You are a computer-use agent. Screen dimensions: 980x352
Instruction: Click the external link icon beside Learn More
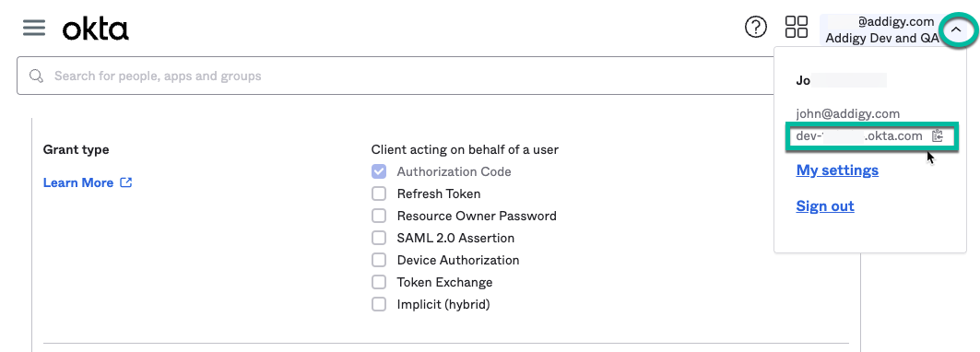(125, 182)
